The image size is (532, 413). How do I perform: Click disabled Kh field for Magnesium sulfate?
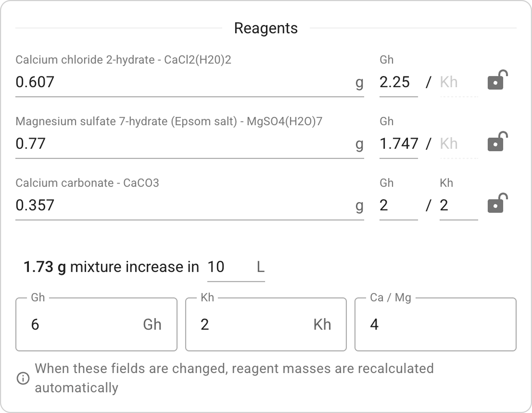[x=458, y=144]
